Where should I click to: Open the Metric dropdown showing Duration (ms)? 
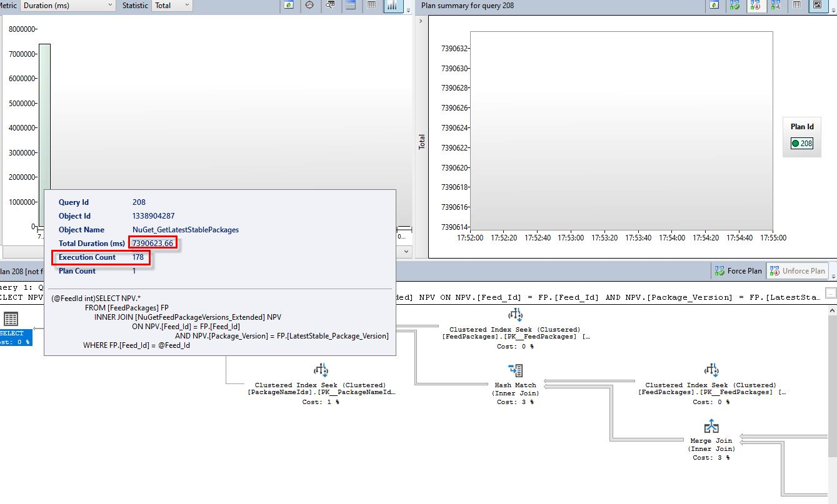coord(68,6)
